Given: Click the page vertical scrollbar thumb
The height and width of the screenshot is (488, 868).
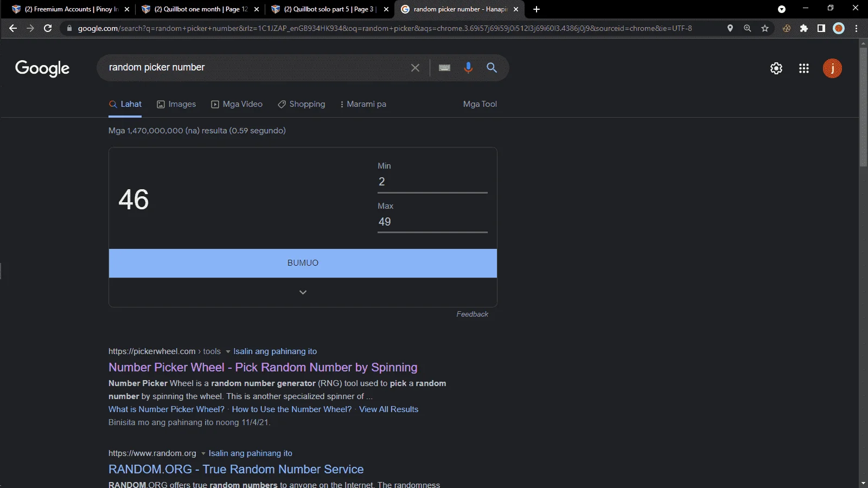Looking at the screenshot, I should (863, 107).
